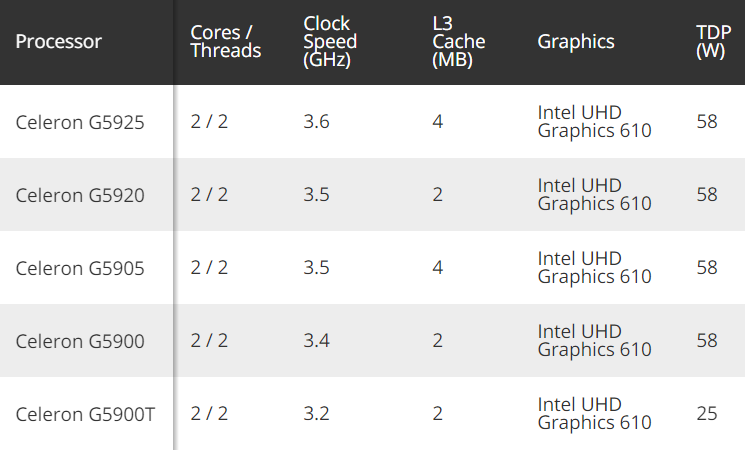This screenshot has width=745, height=452.
Task: Click Cores / Threads value for Celeron G5920
Action: [209, 195]
